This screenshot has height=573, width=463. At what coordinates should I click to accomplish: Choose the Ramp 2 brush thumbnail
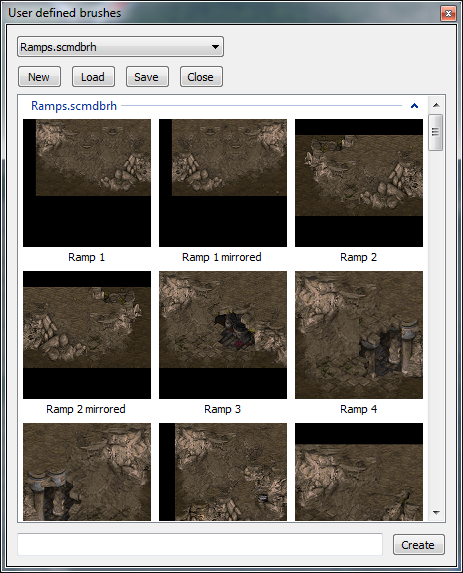pyautogui.click(x=359, y=183)
